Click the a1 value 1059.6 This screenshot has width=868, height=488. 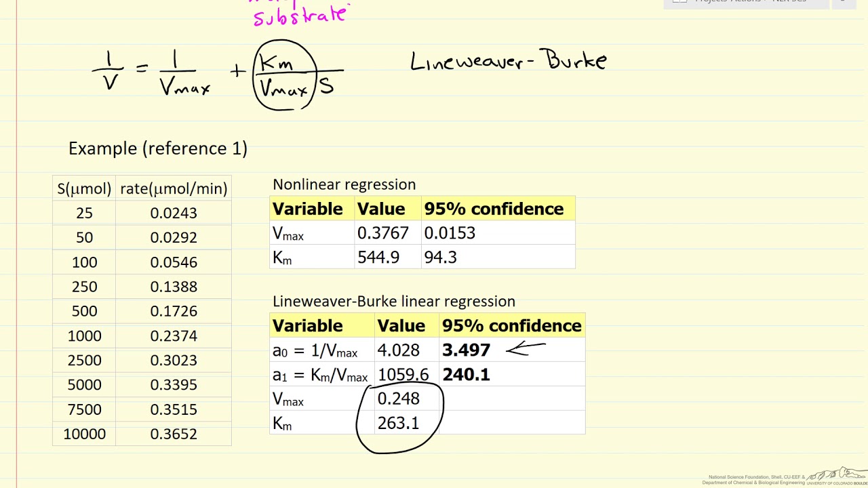point(403,375)
